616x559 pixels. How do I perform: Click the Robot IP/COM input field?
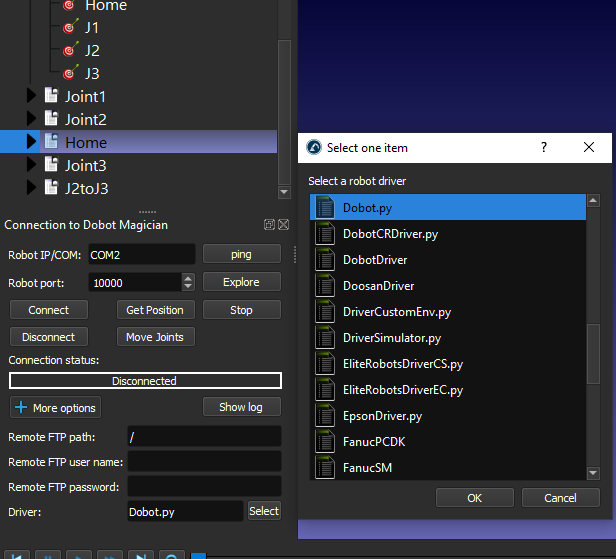(x=141, y=255)
